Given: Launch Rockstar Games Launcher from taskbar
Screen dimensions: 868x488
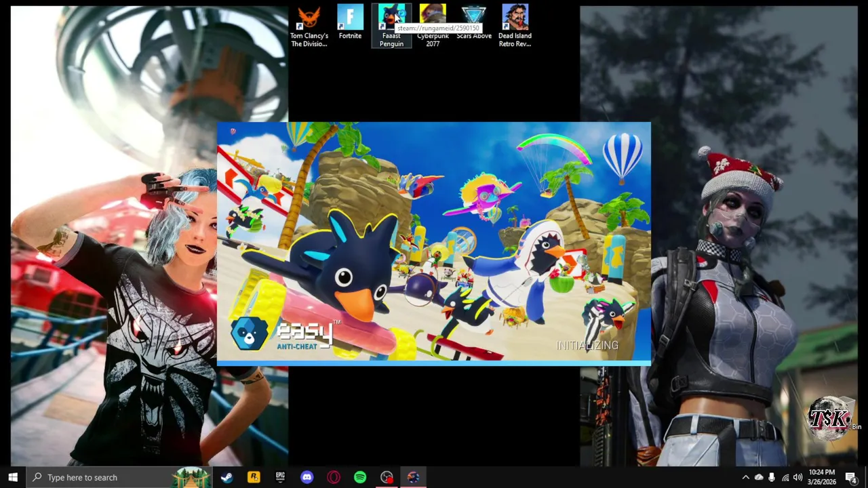Looking at the screenshot, I should coord(254,477).
